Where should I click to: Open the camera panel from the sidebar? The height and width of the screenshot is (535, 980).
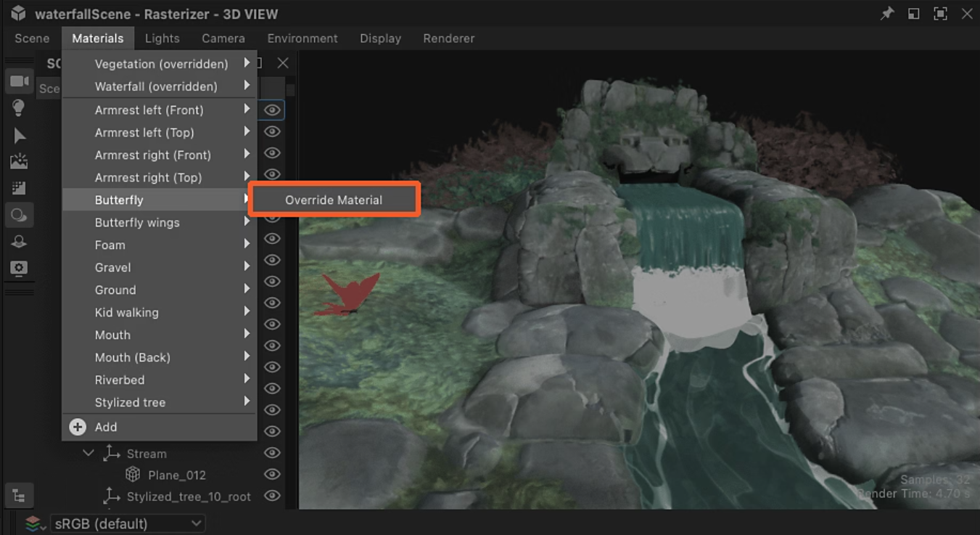(19, 81)
